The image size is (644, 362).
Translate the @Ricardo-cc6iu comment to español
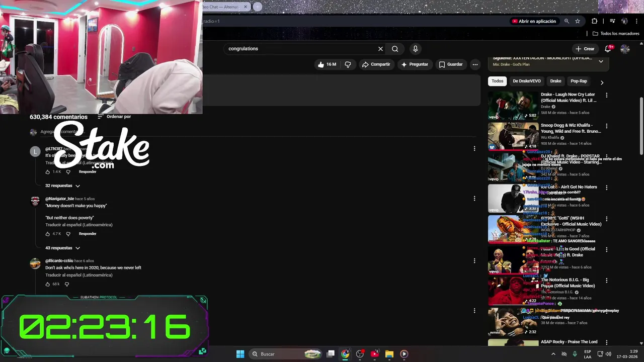(79, 275)
